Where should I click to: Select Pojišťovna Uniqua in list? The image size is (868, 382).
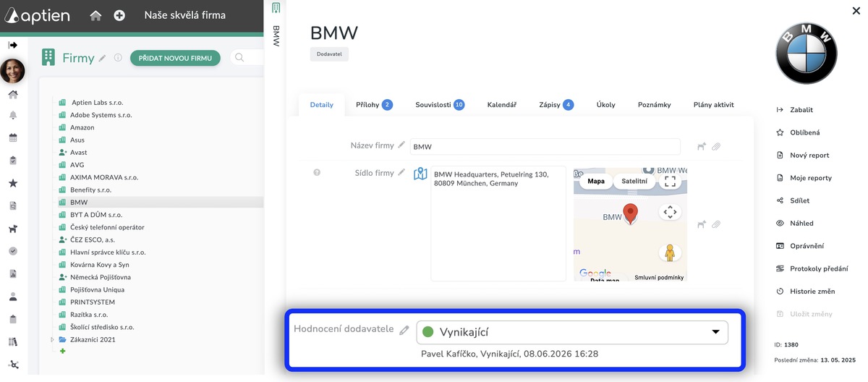98,289
